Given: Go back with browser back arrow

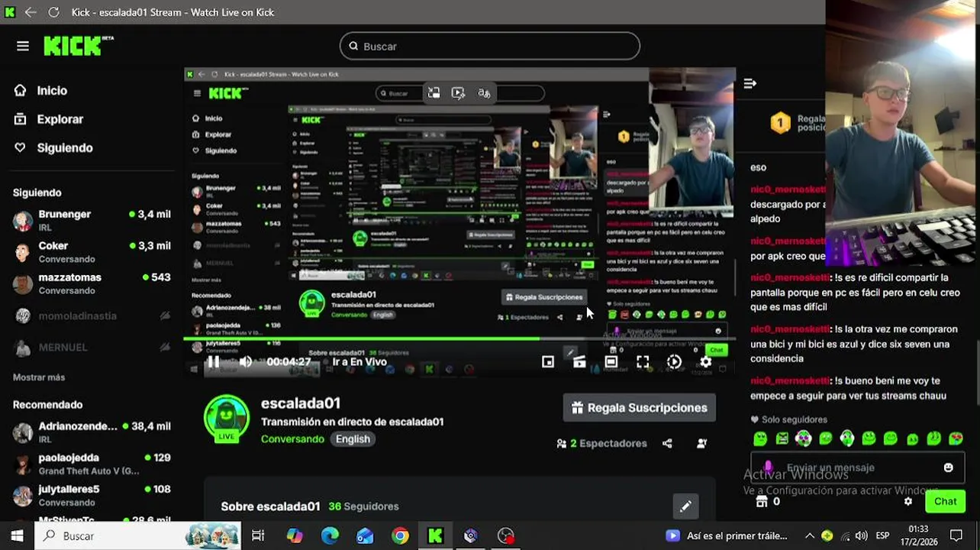Looking at the screenshot, I should tap(31, 12).
